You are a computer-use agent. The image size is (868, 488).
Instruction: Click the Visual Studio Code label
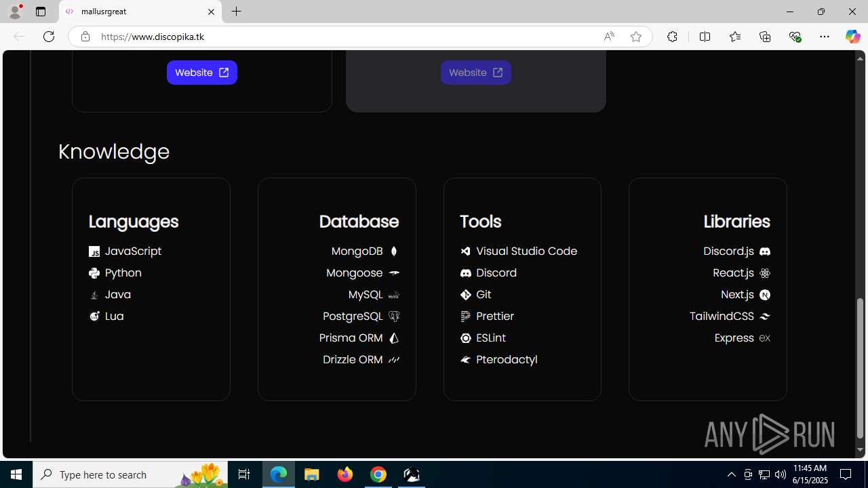527,251
